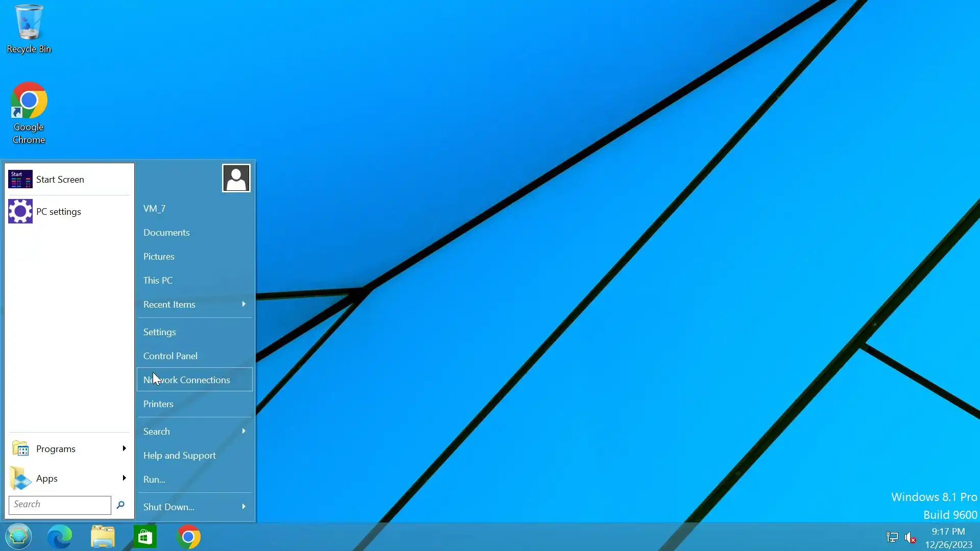The image size is (980, 551).
Task: Launch the Store app from the taskbar
Action: coord(145,537)
